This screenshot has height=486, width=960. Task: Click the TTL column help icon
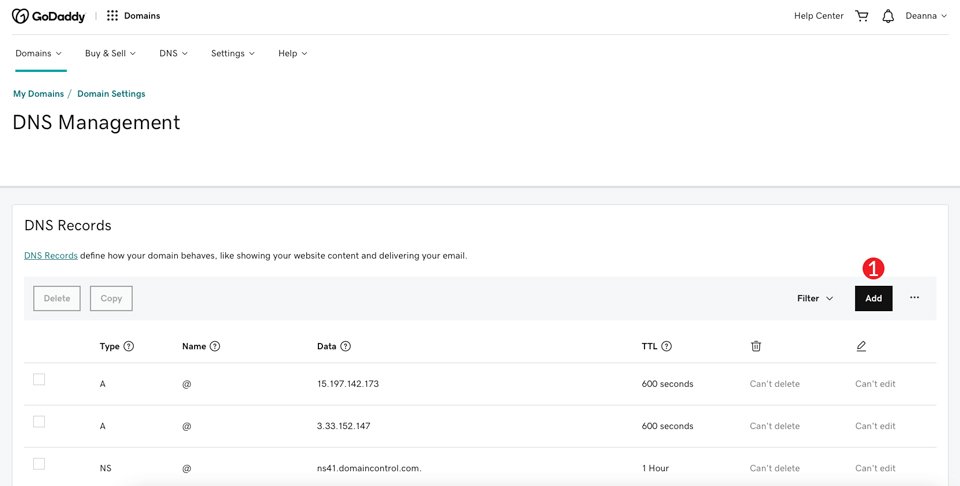667,347
